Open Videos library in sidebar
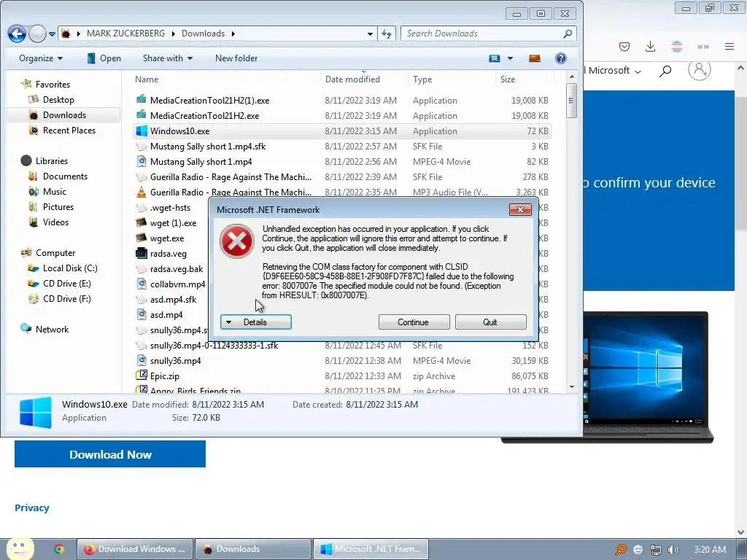 click(x=49, y=222)
